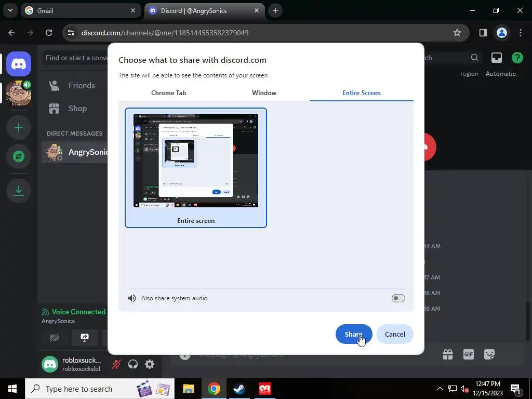Switch to the Window tab
Viewport: 532px width, 399px height.
264,93
